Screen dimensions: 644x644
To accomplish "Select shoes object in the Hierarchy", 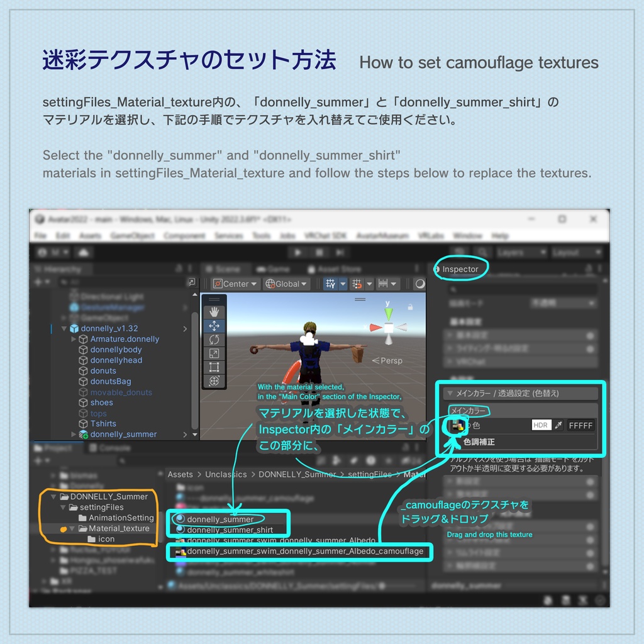I will [x=101, y=402].
